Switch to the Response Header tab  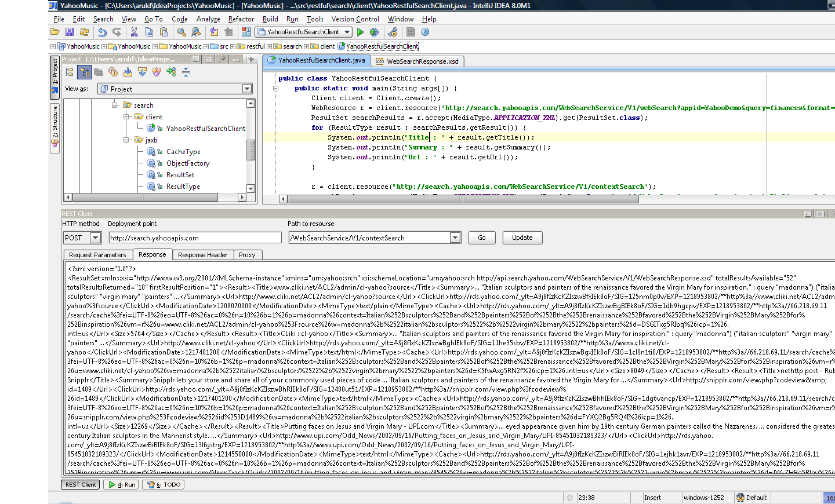[x=202, y=255]
